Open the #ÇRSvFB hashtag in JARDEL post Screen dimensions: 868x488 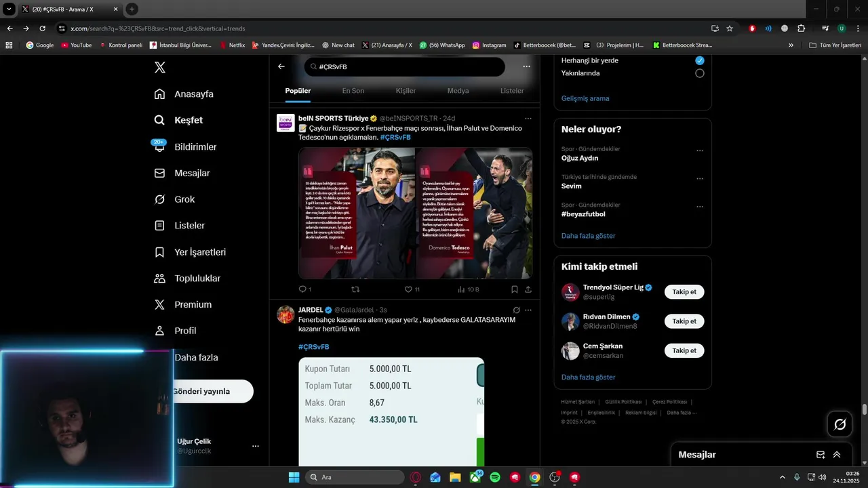point(313,347)
